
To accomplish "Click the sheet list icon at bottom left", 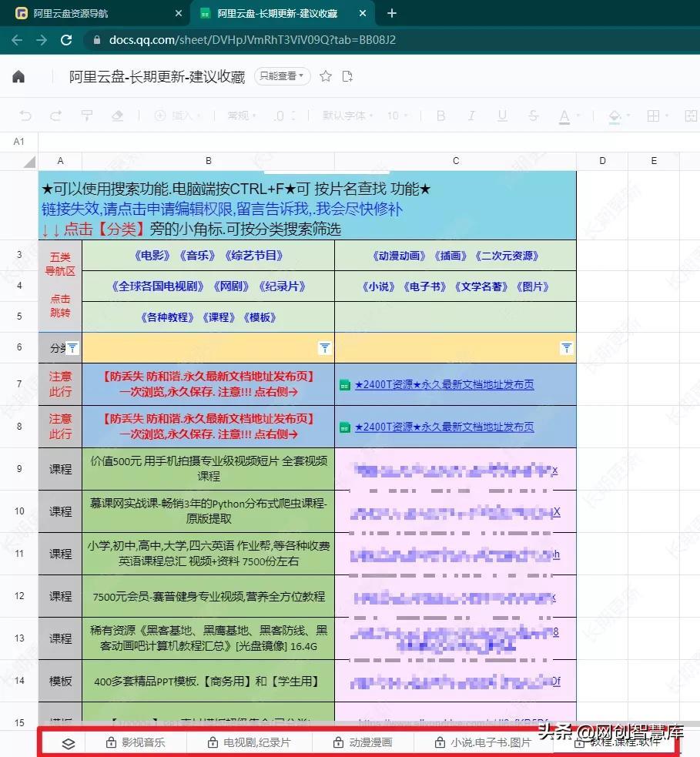I will [x=68, y=743].
